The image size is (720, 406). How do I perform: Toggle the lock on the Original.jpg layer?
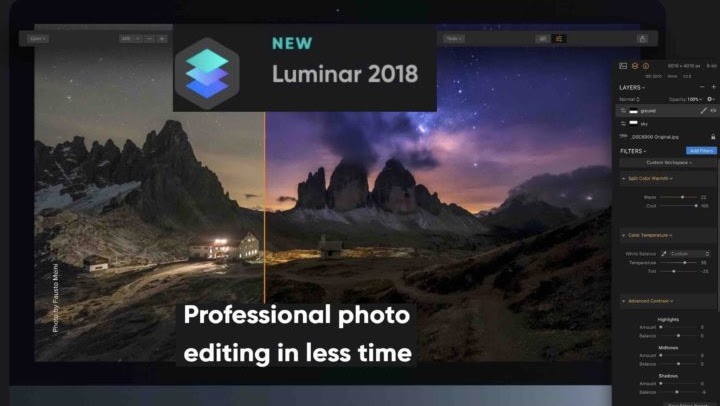coord(713,137)
